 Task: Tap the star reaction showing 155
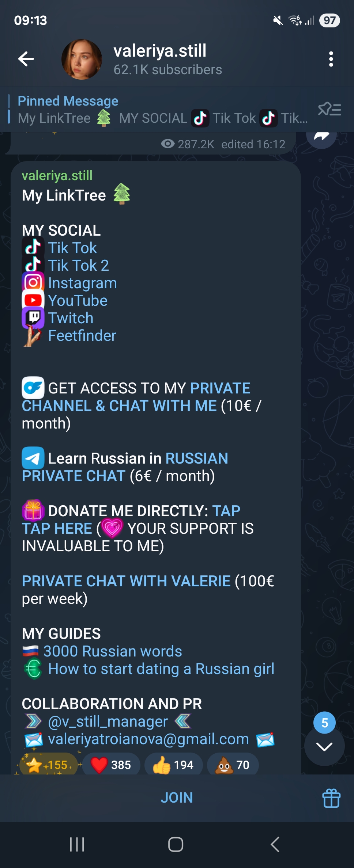48,765
